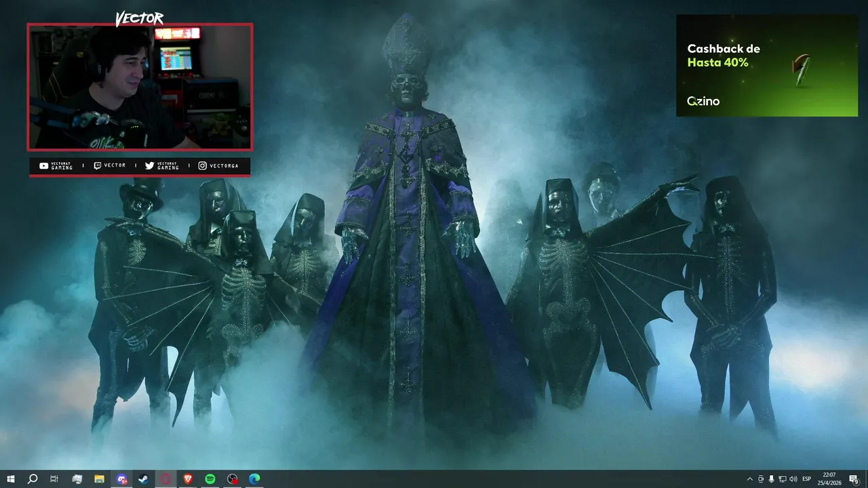This screenshot has width=868, height=488.
Task: Open the dark round recorder app icon
Action: pyautogui.click(x=233, y=479)
